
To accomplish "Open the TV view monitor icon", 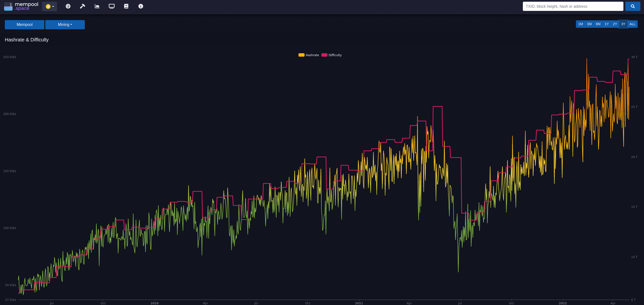I will pos(112,6).
